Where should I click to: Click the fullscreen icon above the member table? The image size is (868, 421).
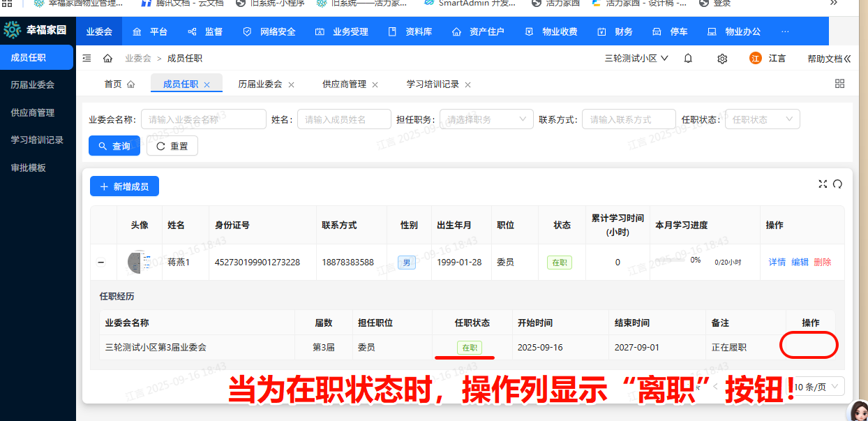pyautogui.click(x=823, y=184)
